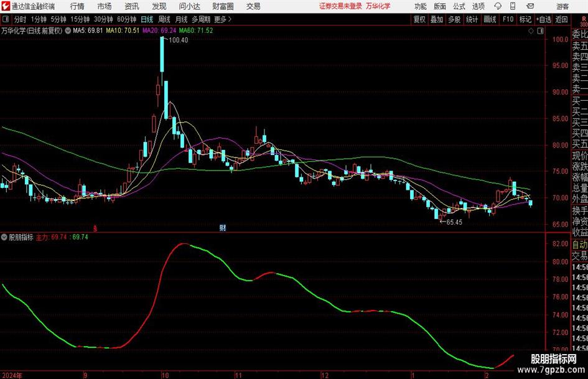Image resolution: width=588 pixels, height=379 pixels.
Task: Click the 叠加 overlay button
Action: pos(437,19)
